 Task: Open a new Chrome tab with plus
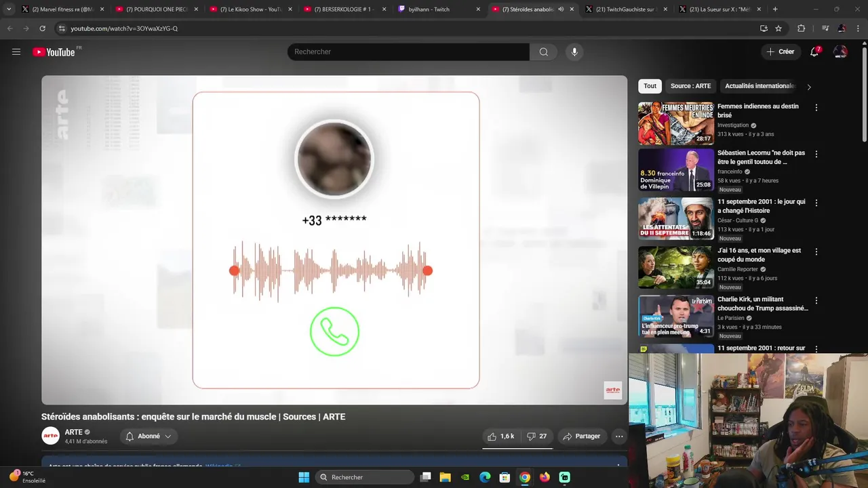(775, 9)
